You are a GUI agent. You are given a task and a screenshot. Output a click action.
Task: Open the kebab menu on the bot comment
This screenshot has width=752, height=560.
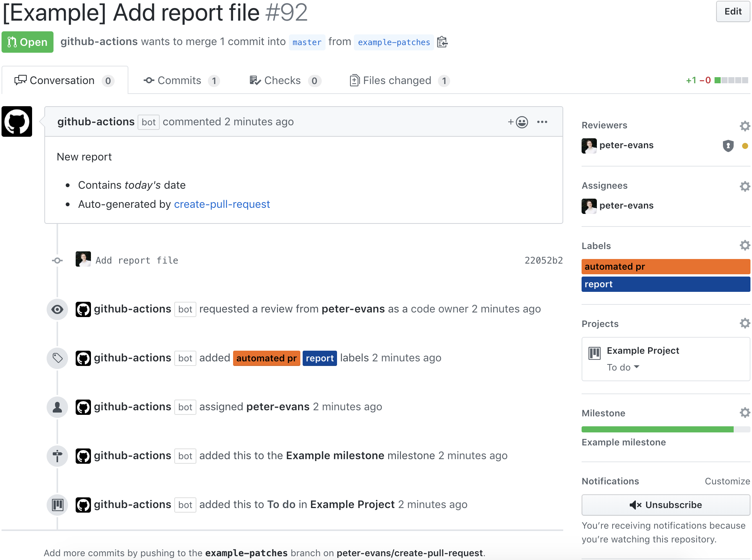543,122
